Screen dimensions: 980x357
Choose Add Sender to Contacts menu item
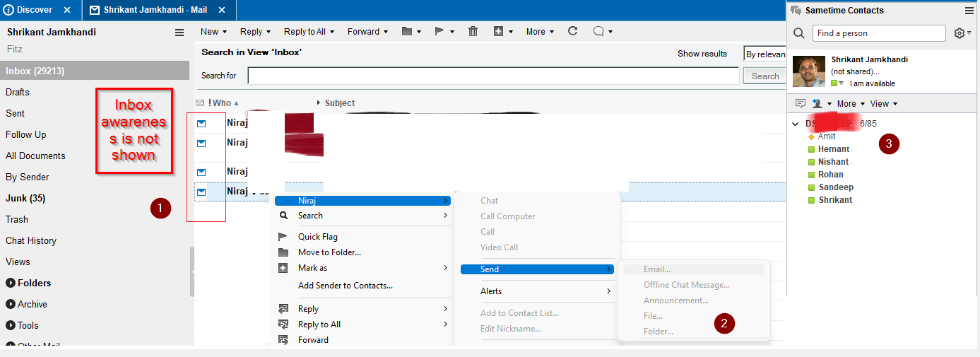click(x=345, y=286)
